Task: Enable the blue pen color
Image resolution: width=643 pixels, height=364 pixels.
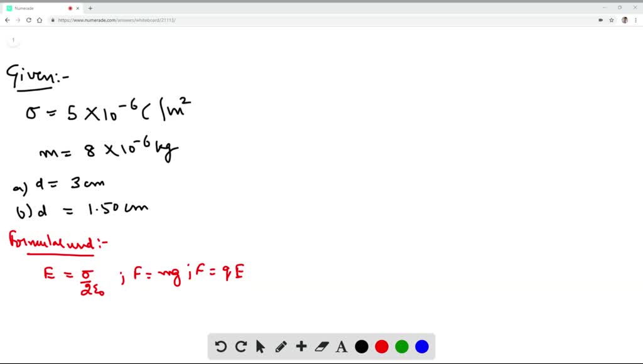Action: [x=421, y=346]
